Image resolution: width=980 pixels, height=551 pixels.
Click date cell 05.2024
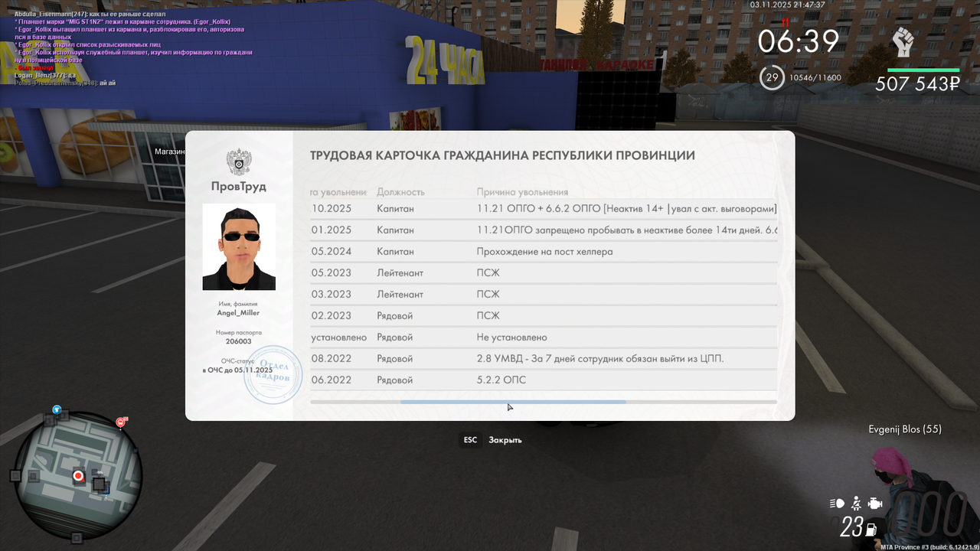click(x=332, y=252)
